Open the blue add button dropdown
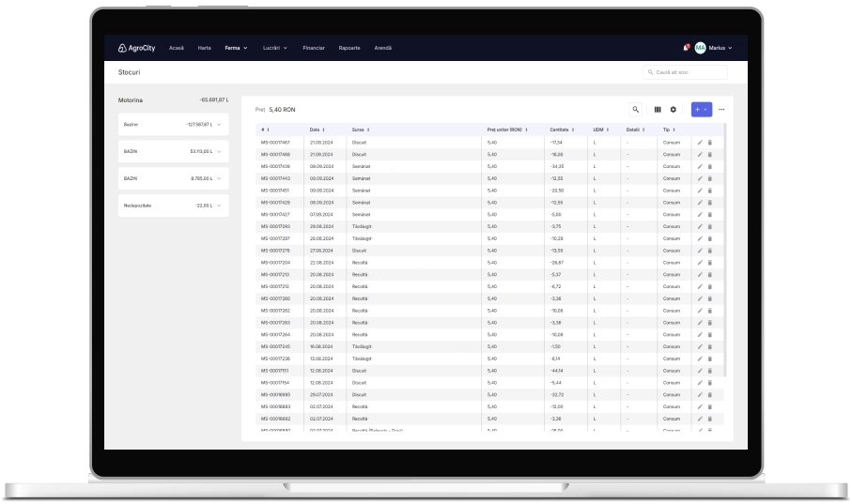 701,110
